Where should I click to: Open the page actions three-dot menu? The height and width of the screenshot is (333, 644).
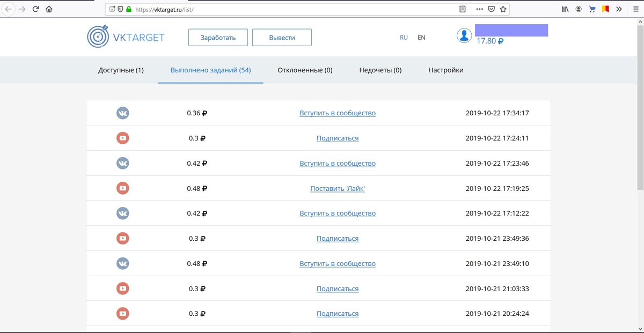pos(479,9)
